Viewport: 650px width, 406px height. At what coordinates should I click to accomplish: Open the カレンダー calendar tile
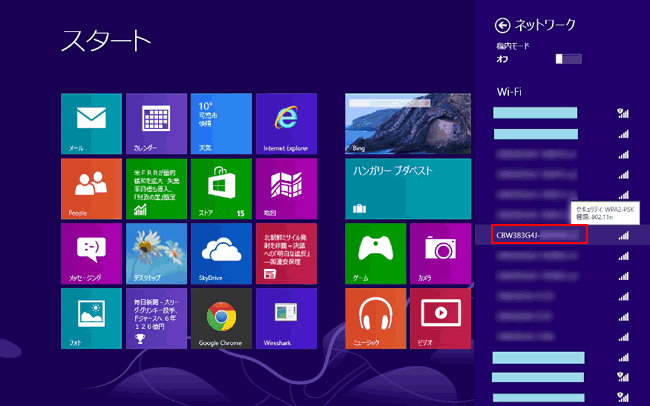tap(156, 124)
